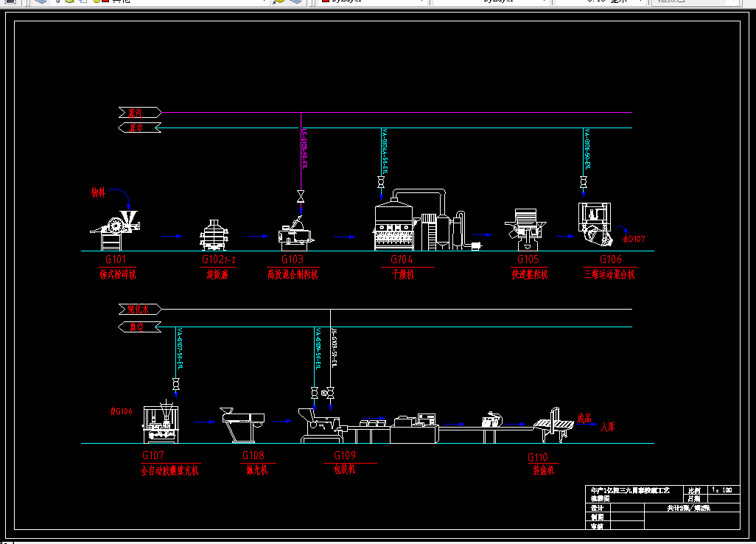756x544 pixels.
Task: Select the G108 polishing machine symbol
Action: point(242,425)
